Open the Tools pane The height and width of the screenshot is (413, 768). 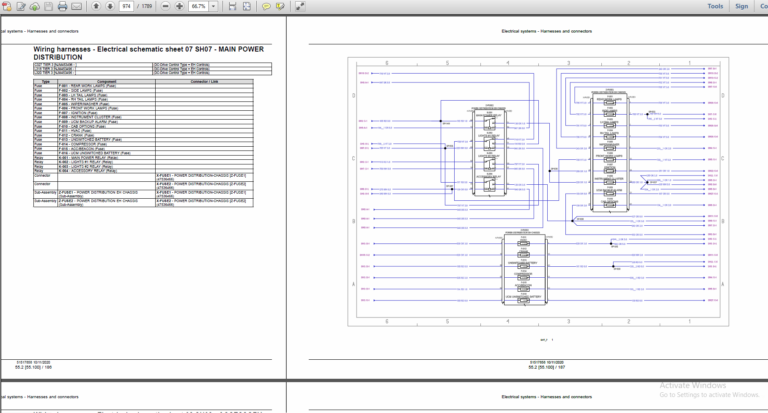[x=715, y=6]
